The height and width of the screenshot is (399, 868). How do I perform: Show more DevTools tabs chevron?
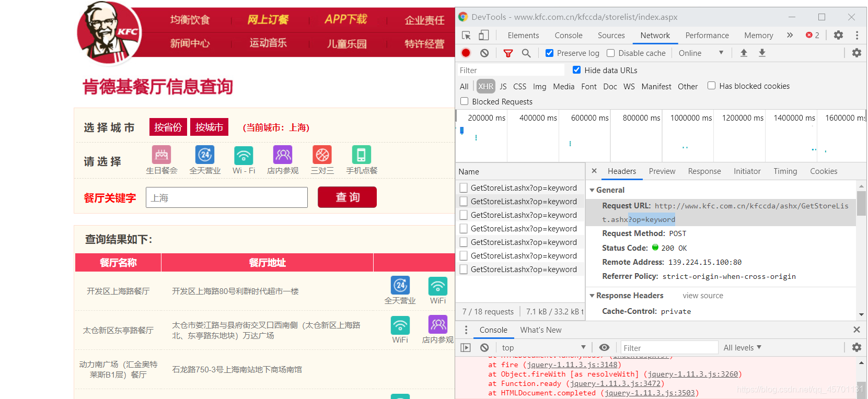(790, 35)
